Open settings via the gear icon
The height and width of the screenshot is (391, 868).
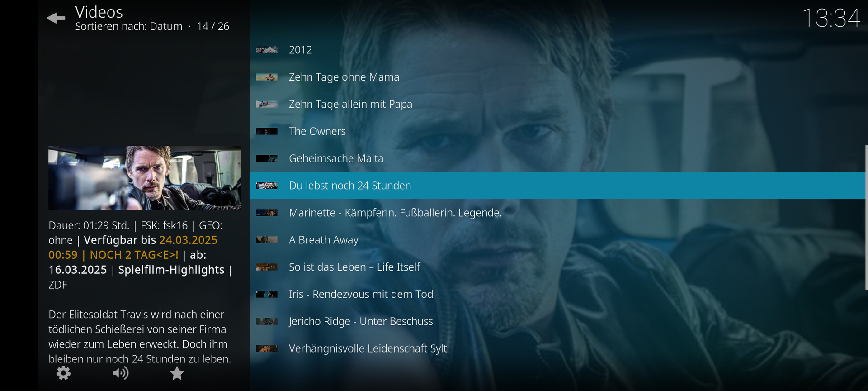tap(63, 373)
